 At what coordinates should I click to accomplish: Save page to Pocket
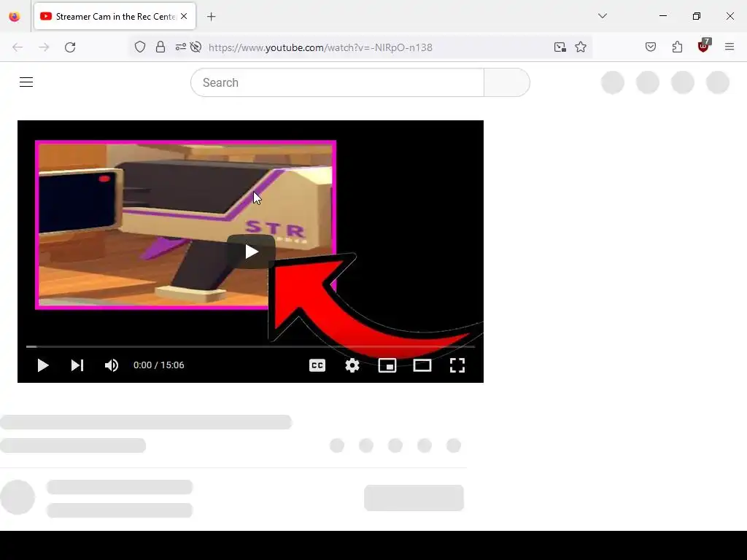pos(651,47)
